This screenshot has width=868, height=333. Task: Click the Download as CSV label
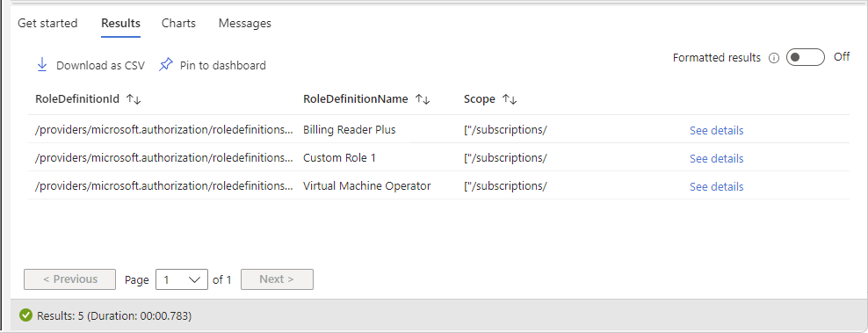click(x=100, y=65)
